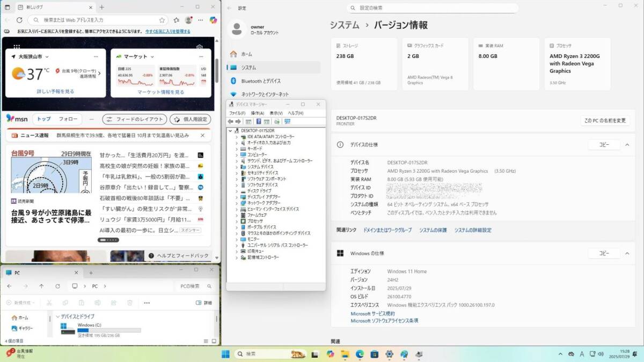
Task: Open Windows Start button on taskbar
Action: click(x=226, y=354)
